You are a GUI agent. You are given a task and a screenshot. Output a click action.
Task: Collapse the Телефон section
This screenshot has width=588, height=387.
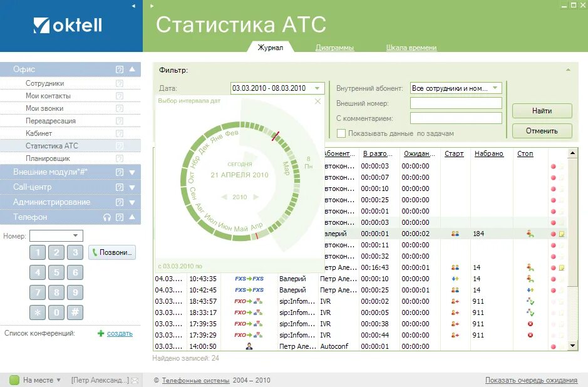click(x=132, y=217)
